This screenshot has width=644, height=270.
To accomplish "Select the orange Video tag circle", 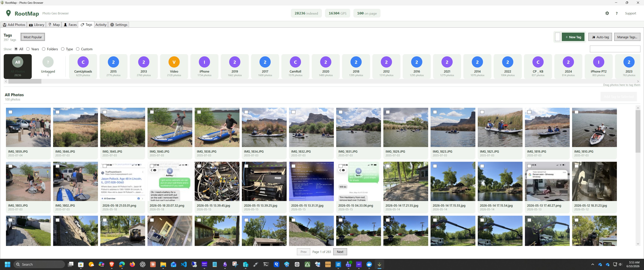I will coord(174,62).
